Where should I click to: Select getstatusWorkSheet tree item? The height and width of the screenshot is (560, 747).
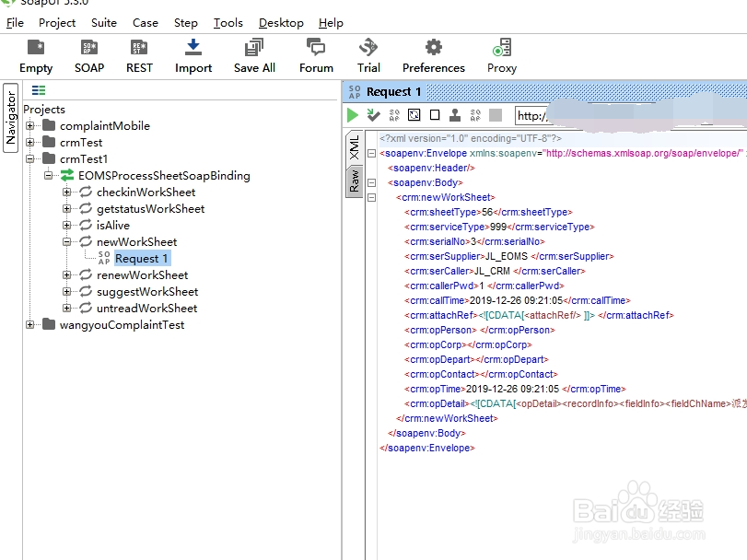150,208
